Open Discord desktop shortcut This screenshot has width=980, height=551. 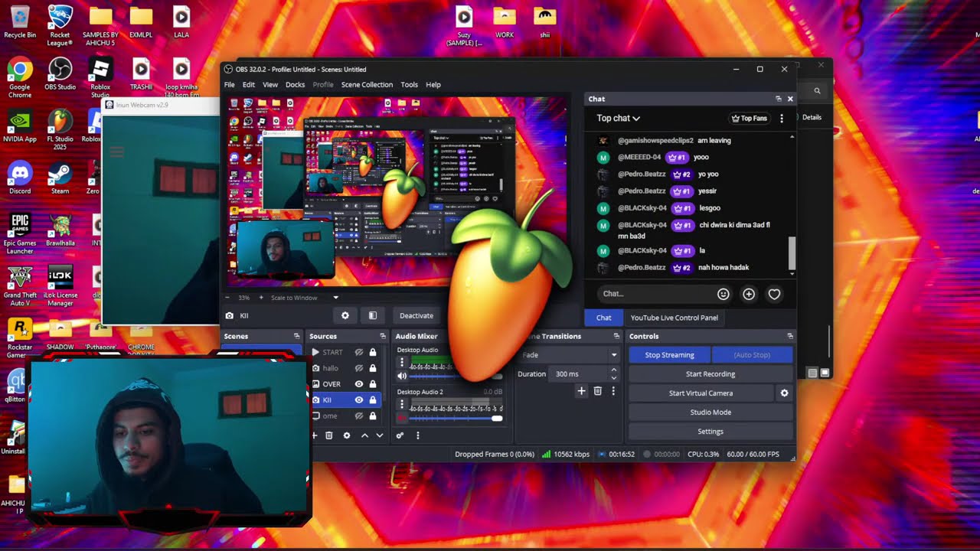click(20, 179)
